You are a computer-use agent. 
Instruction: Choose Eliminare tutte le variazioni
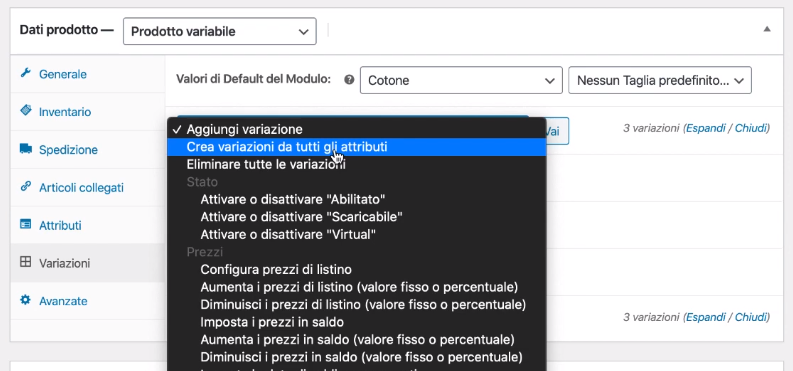357,165
